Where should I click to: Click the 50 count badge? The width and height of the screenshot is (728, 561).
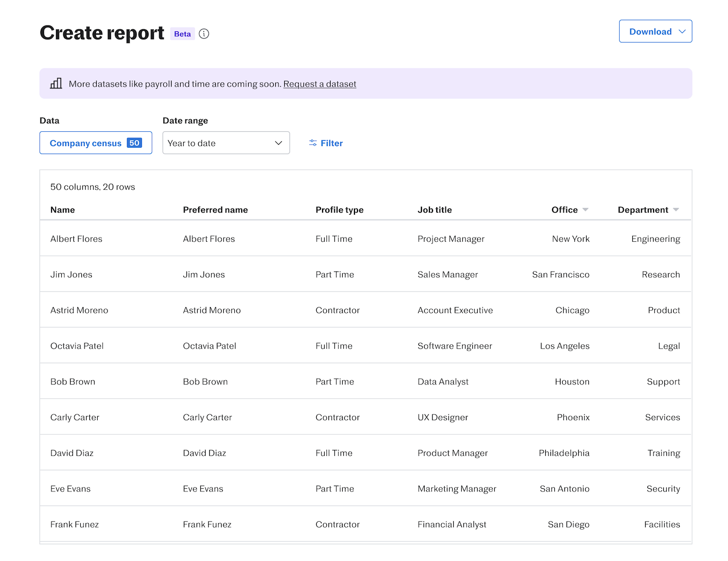point(134,143)
